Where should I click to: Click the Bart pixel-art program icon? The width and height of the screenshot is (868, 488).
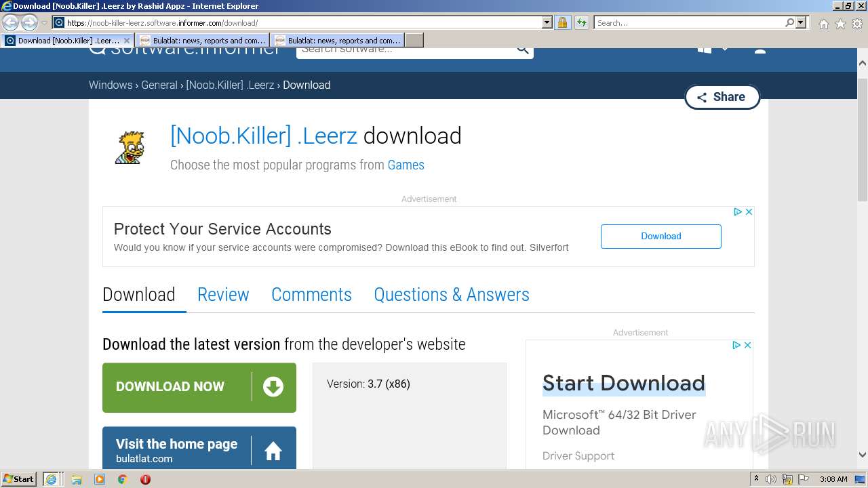(129, 147)
